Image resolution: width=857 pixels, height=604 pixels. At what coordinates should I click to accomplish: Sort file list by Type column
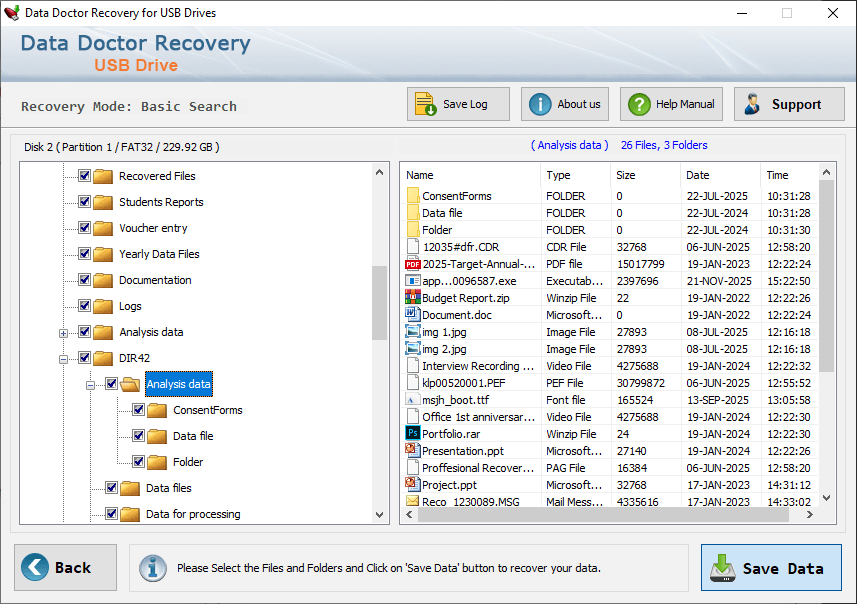576,175
